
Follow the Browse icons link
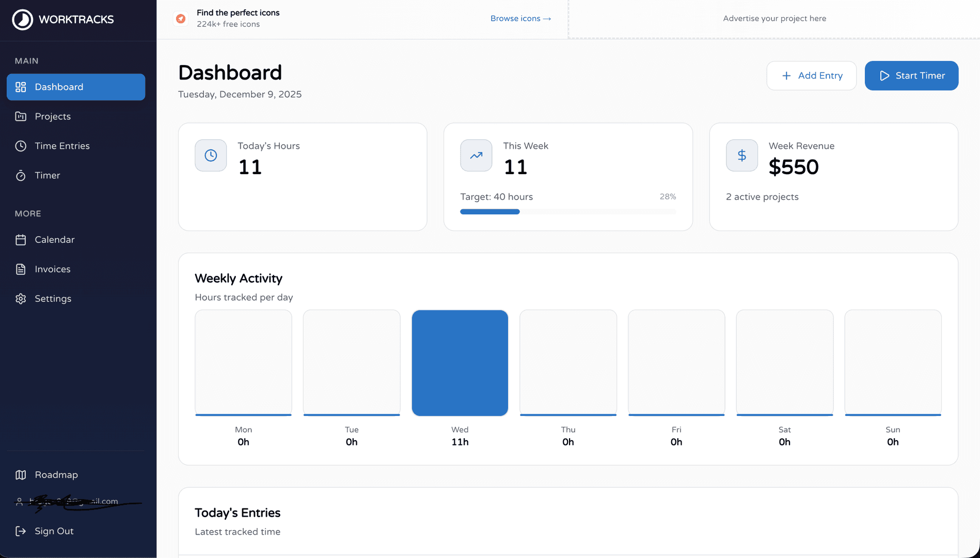click(520, 18)
